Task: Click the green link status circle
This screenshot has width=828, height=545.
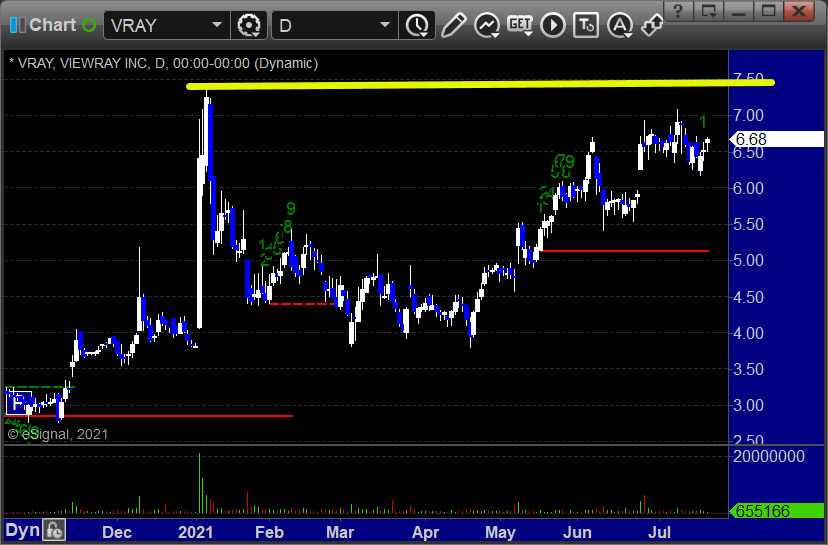Action: coord(89,25)
